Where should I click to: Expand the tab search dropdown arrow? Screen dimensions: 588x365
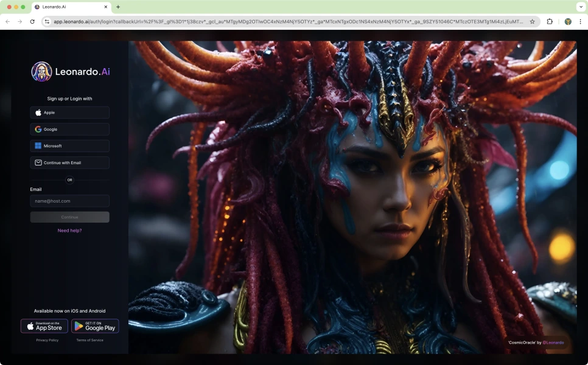pos(581,7)
